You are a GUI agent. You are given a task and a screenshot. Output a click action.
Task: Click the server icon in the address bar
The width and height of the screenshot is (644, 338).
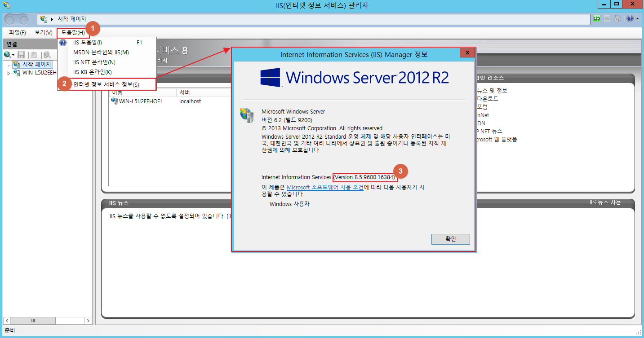(44, 19)
